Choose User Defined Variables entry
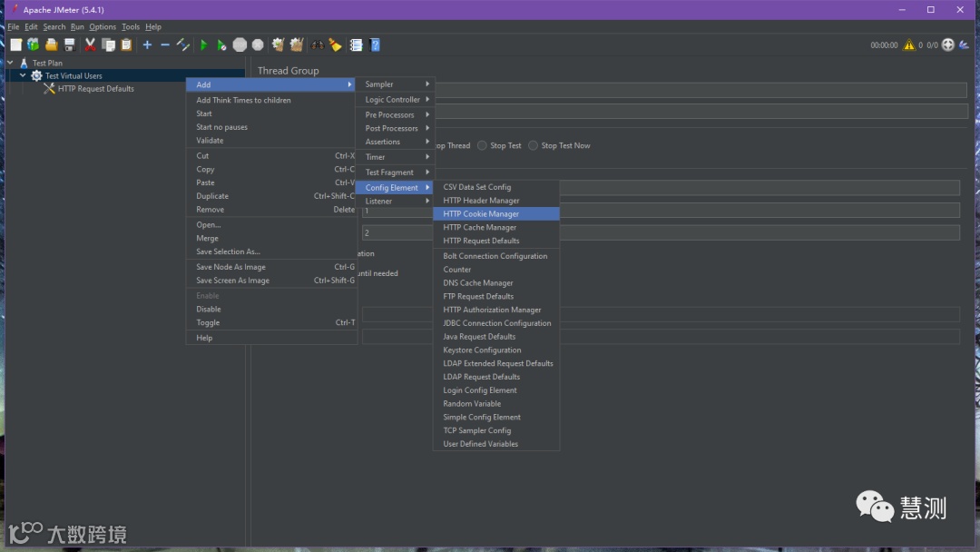 [x=496, y=444]
